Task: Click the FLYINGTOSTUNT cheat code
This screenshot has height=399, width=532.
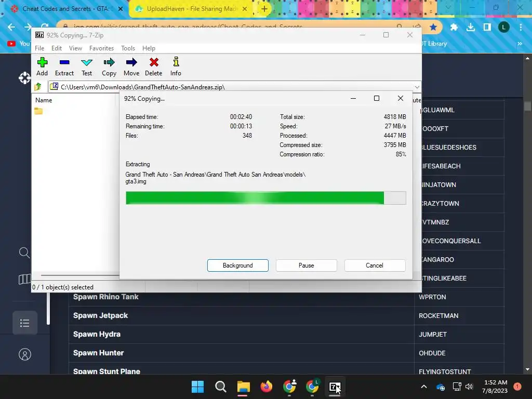Action: [x=445, y=372]
